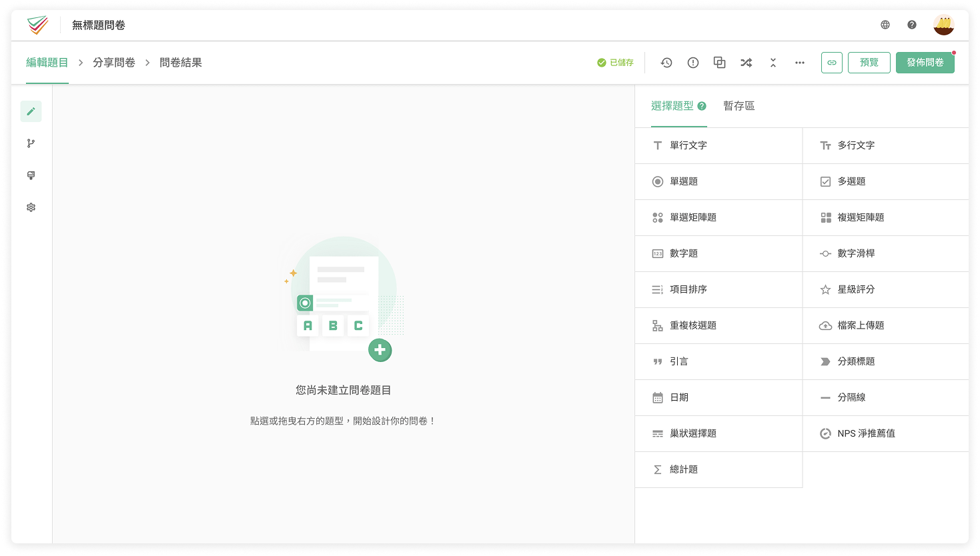
Task: Click the duplicate copy icon in toolbar
Action: (x=720, y=63)
